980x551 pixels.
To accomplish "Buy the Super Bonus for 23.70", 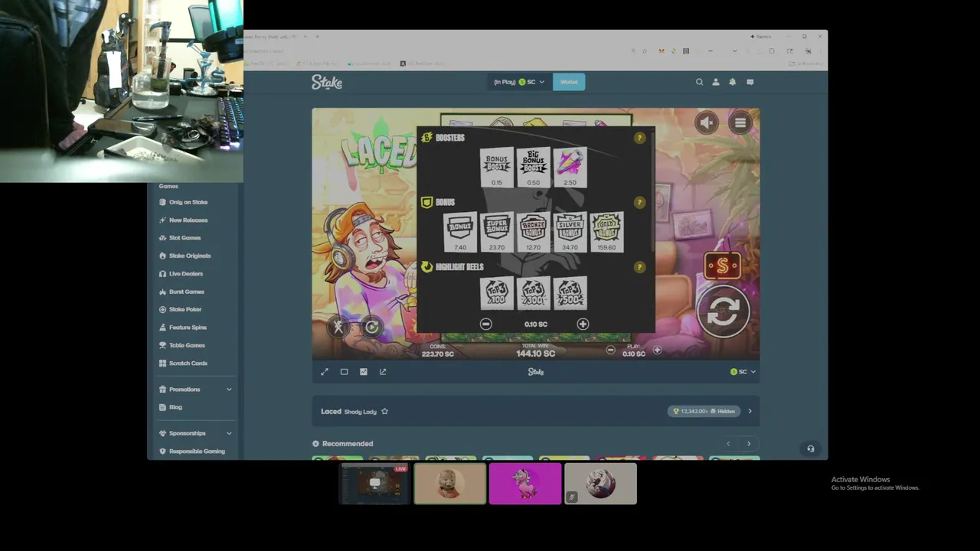I will point(497,232).
